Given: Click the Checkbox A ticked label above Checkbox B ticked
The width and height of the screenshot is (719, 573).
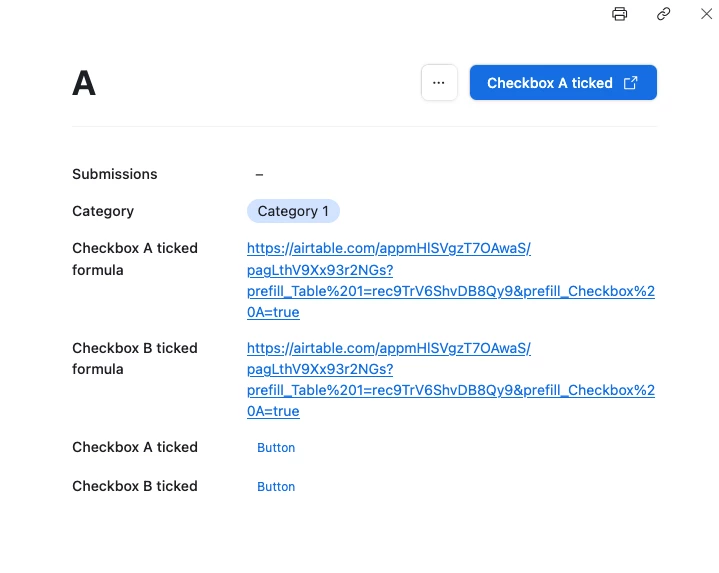Looking at the screenshot, I should pyautogui.click(x=135, y=447).
